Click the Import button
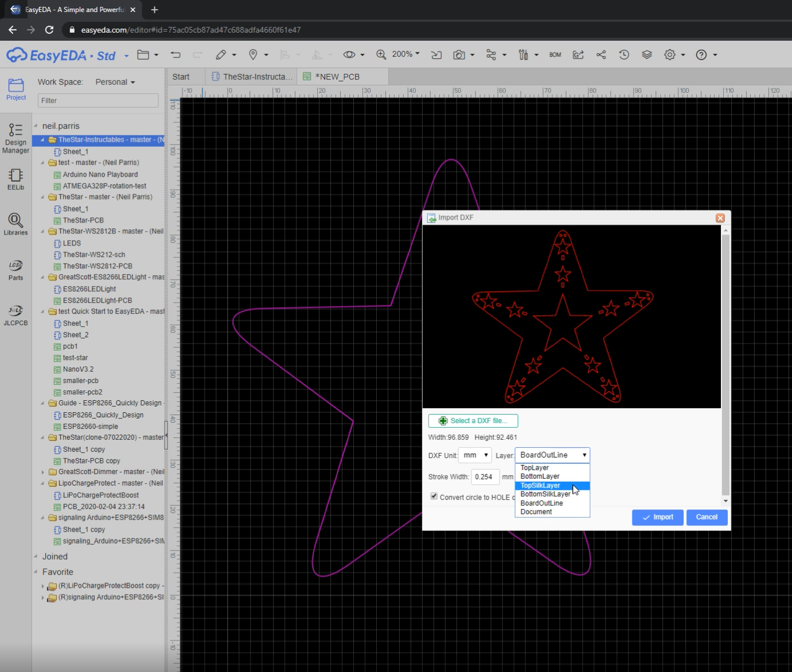792x672 pixels. point(657,517)
